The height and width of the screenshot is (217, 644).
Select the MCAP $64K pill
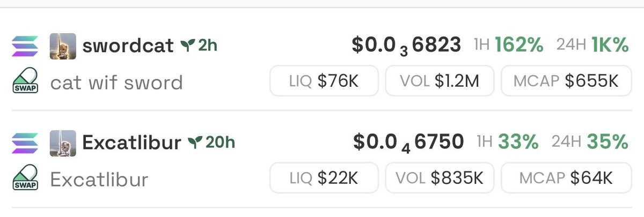click(x=566, y=177)
